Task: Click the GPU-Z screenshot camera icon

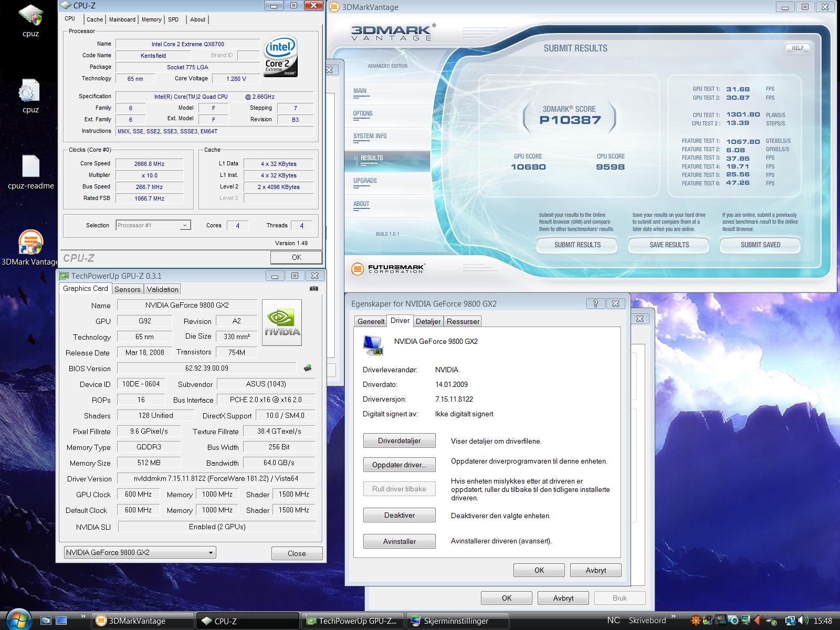Action: tap(314, 289)
